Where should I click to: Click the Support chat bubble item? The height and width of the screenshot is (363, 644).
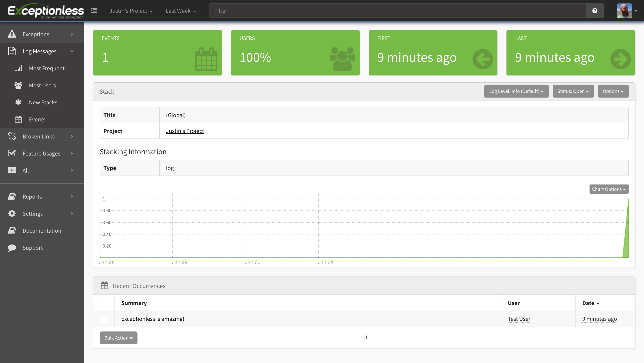click(x=33, y=248)
